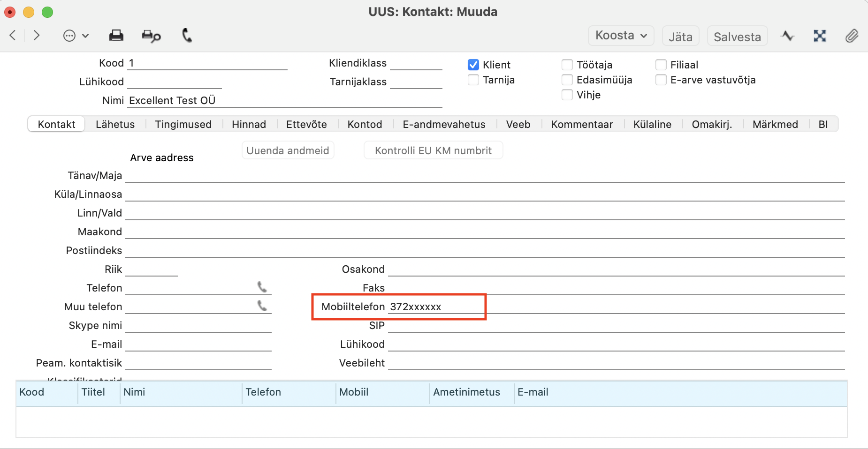This screenshot has width=868, height=449.
Task: Enable the Töötaja checkbox
Action: point(567,65)
